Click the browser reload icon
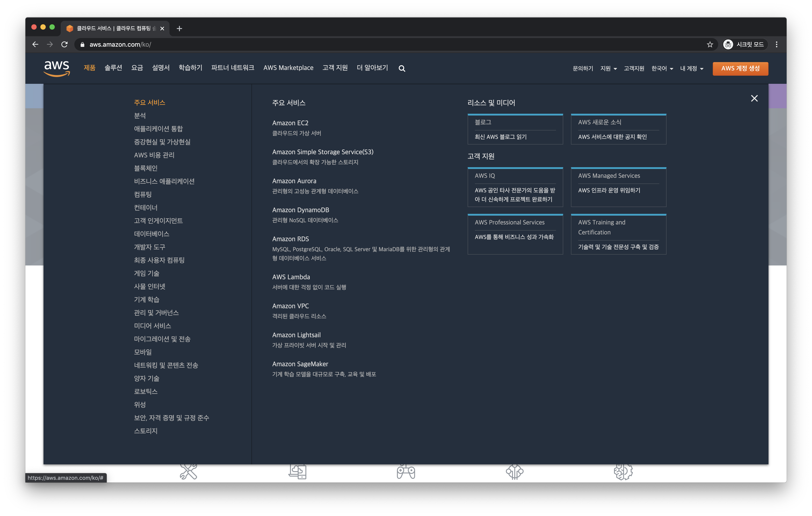 pos(64,44)
